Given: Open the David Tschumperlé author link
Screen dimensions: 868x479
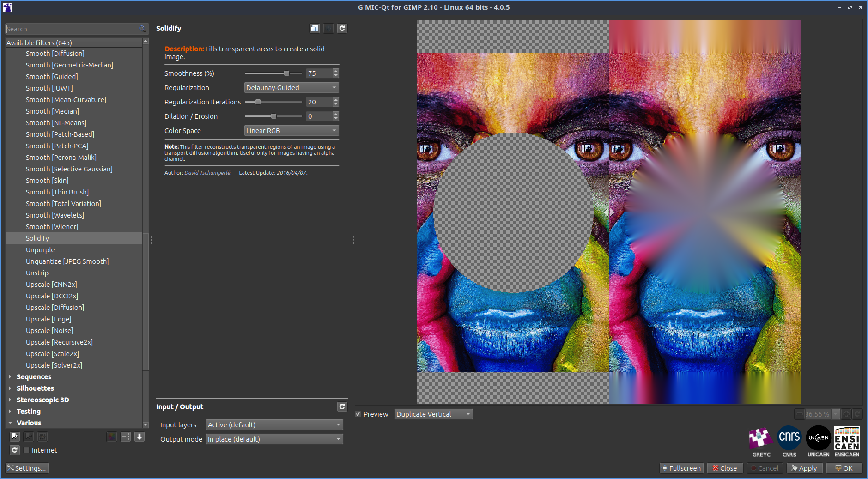Looking at the screenshot, I should (207, 173).
